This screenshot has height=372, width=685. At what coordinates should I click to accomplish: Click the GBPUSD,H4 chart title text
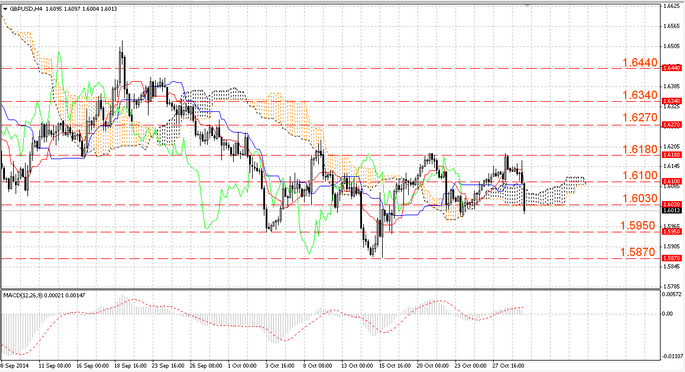coord(26,9)
